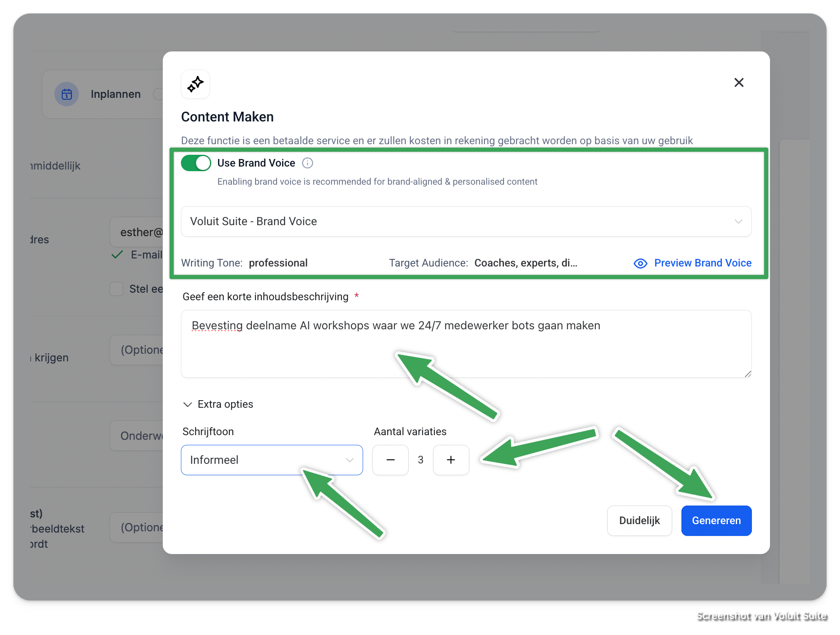Close the Content Maken dialog
The image size is (840, 635).
pos(739,83)
